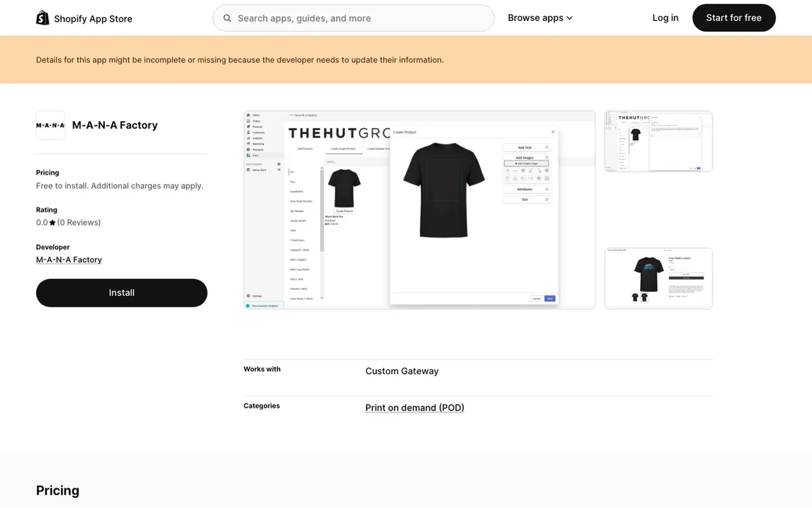The width and height of the screenshot is (812, 508).
Task: Open the bottom storefront t-shirt screenshot thumbnail
Action: coord(658,278)
